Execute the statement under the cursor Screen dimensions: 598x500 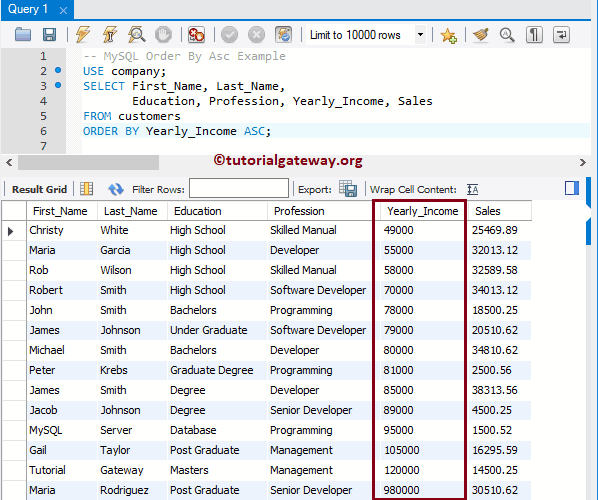pyautogui.click(x=109, y=35)
